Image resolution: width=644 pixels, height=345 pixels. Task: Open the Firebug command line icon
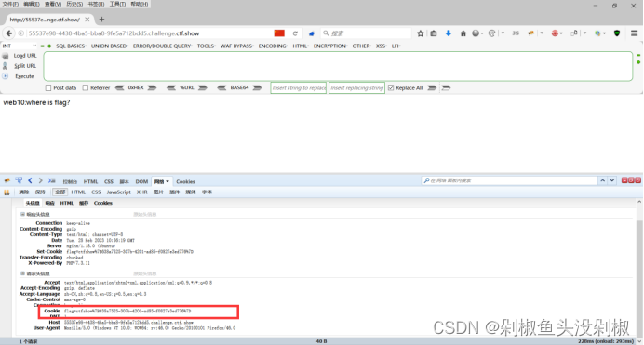pyautogui.click(x=51, y=180)
